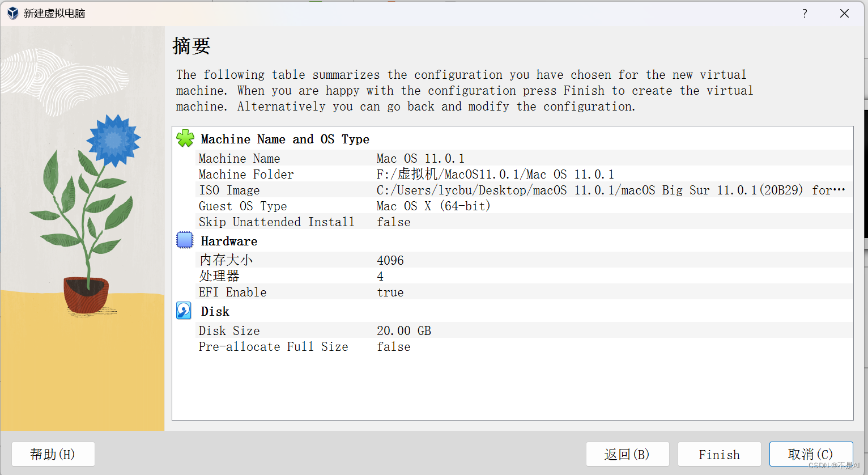This screenshot has height=475, width=868.
Task: Select the Skip Unattended Install row label
Action: [x=276, y=222]
